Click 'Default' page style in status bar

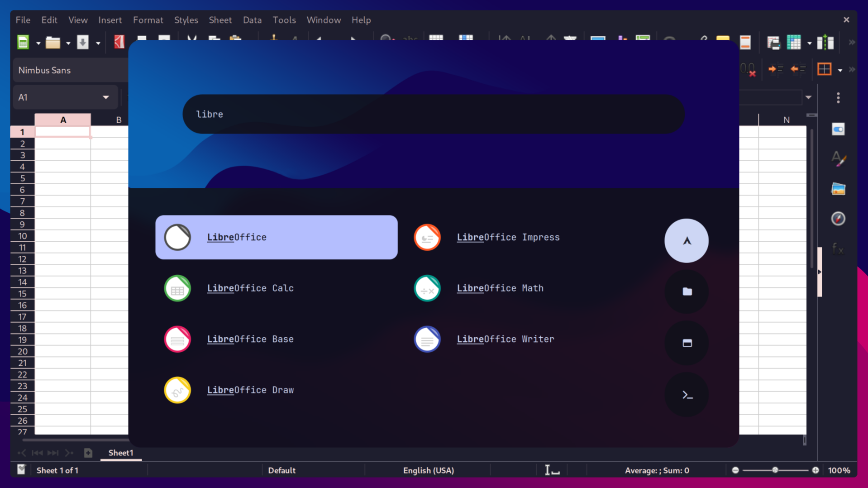(281, 470)
